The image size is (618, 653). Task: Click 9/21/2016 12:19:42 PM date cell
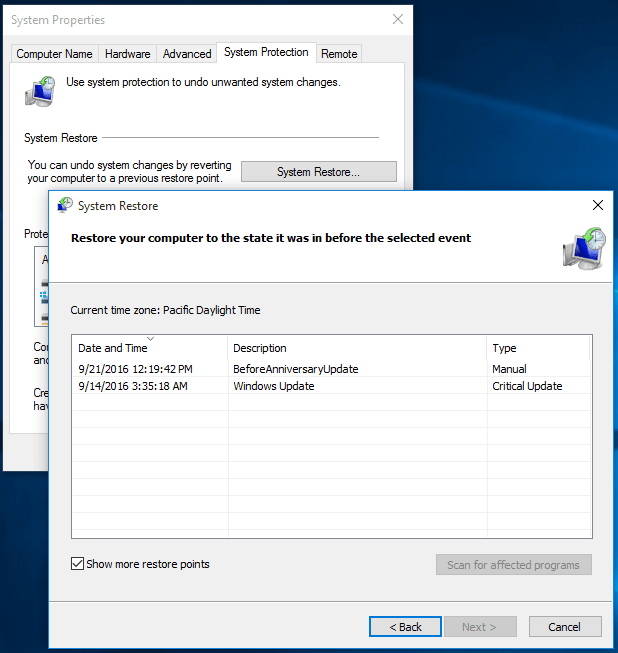[135, 369]
